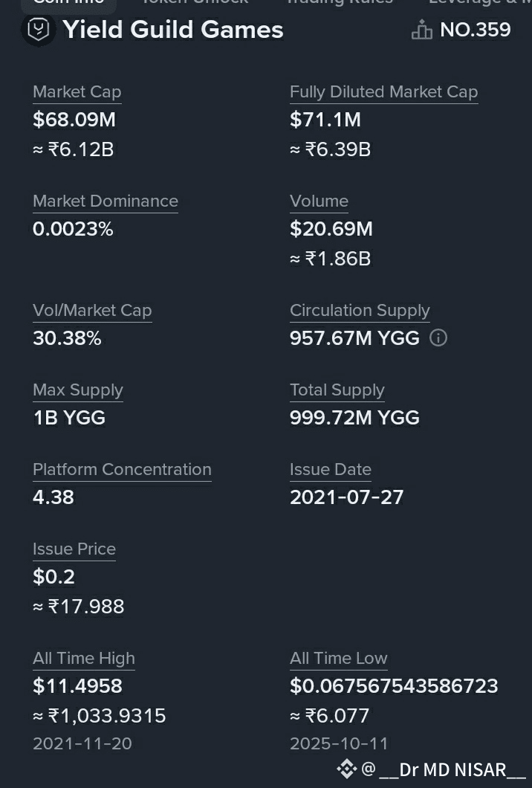This screenshot has height=788, width=532.
Task: Tap the Market Cap label
Action: tap(77, 92)
